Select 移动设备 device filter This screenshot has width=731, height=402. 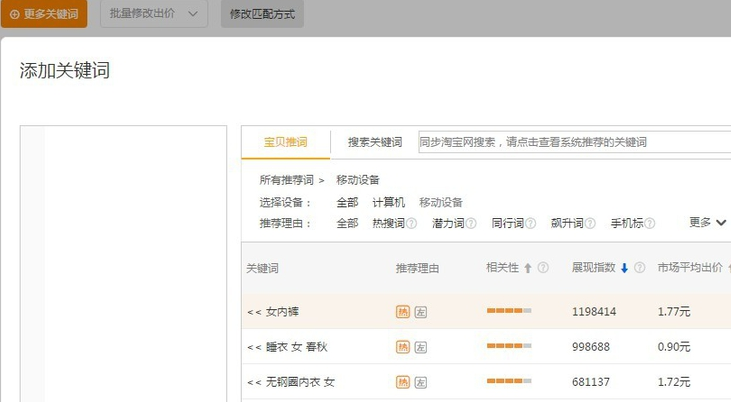tap(441, 202)
